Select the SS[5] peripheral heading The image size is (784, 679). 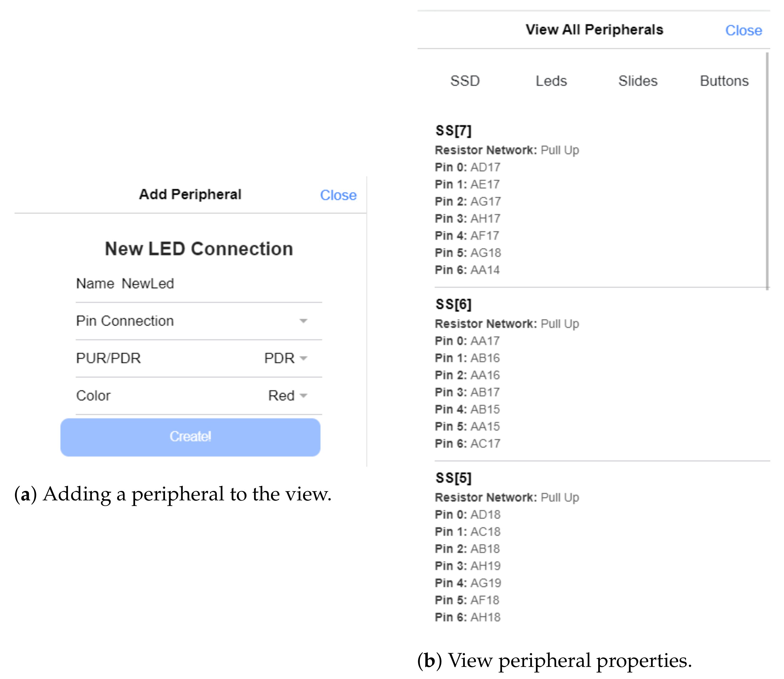pos(453,478)
